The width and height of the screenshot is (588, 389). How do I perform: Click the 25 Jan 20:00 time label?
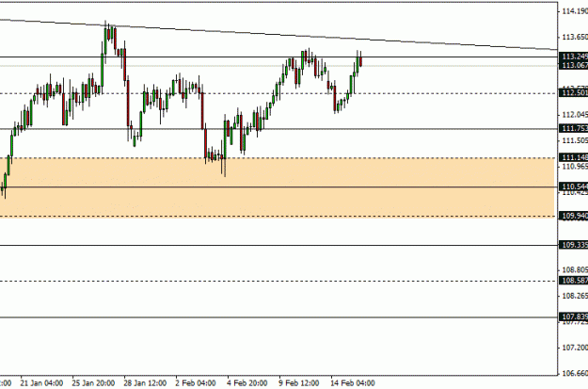pos(93,383)
